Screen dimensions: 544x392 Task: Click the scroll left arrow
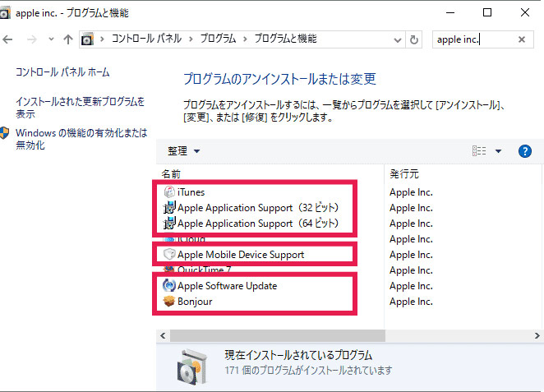point(163,335)
